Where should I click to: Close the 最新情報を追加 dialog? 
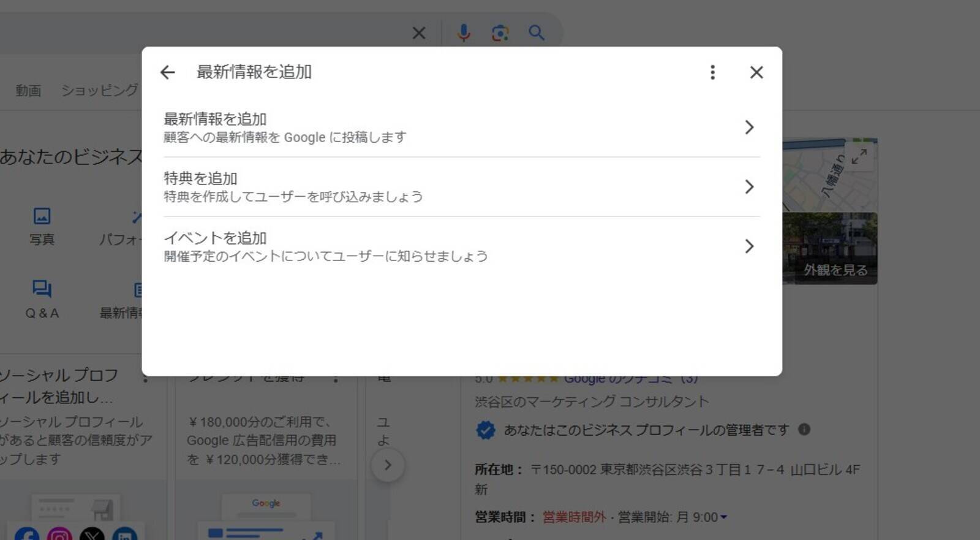756,72
